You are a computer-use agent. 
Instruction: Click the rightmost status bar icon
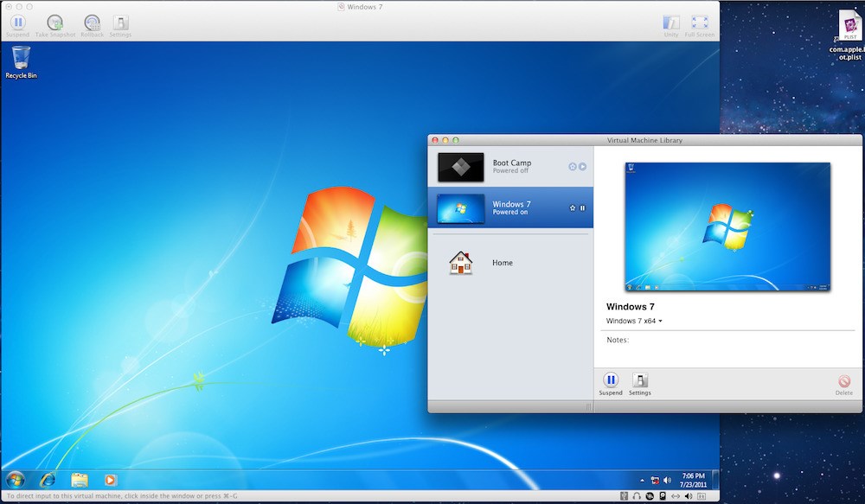702,496
